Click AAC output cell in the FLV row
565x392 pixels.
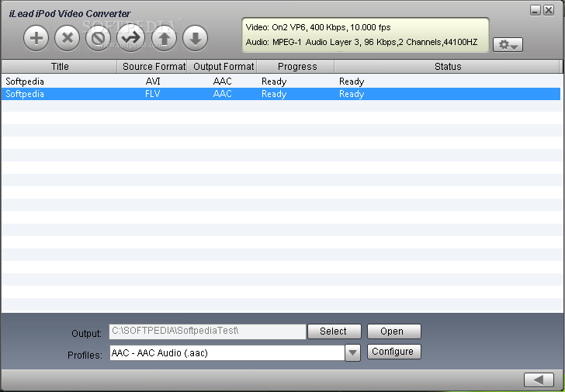[222, 94]
